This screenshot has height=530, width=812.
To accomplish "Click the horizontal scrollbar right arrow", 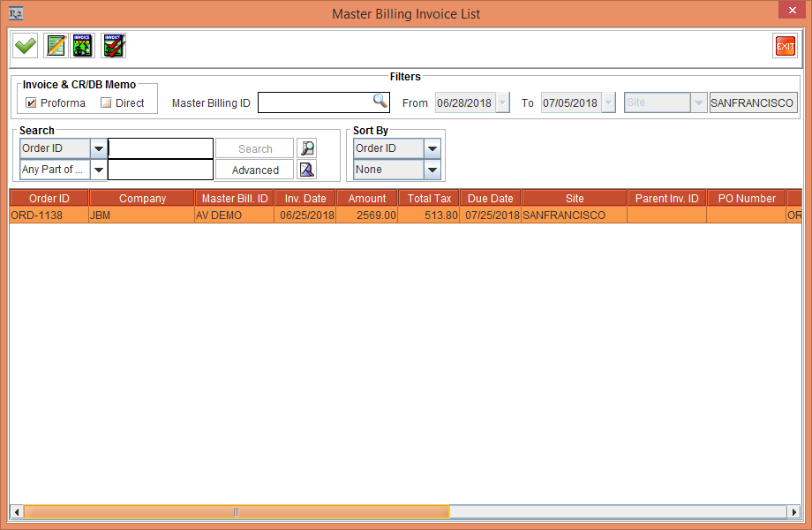I will click(794, 511).
